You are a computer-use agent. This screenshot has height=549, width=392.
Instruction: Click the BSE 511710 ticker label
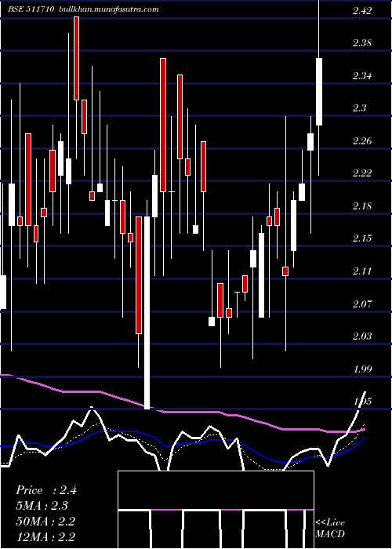click(x=31, y=9)
